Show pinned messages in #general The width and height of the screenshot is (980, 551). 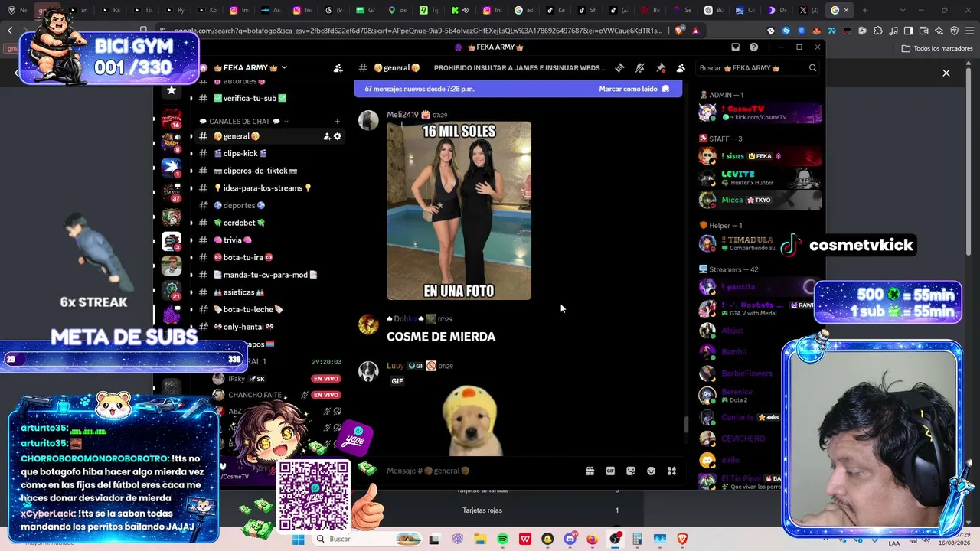point(661,68)
